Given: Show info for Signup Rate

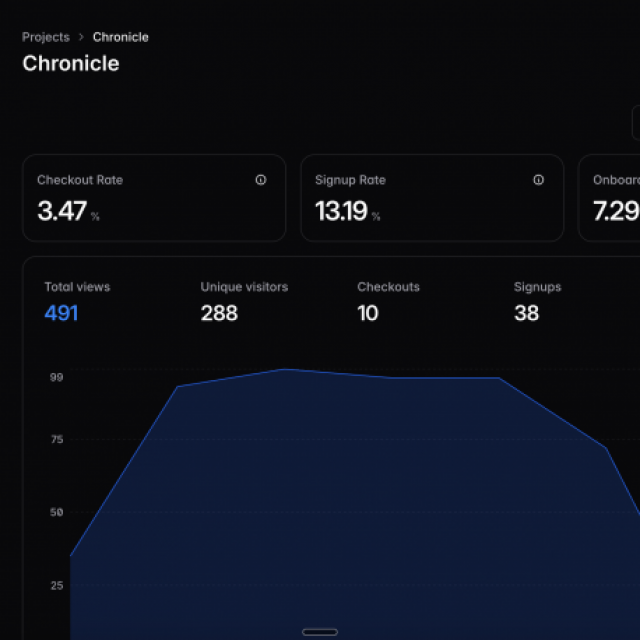Looking at the screenshot, I should point(538,180).
